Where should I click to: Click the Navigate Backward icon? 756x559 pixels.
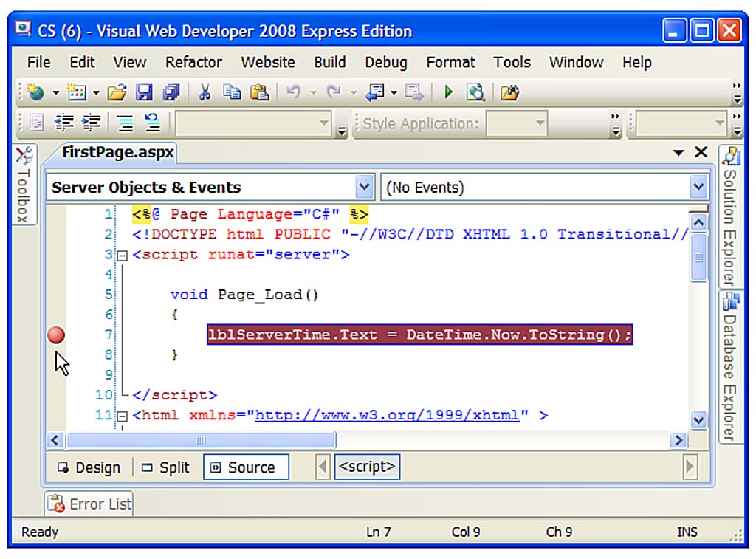(374, 92)
